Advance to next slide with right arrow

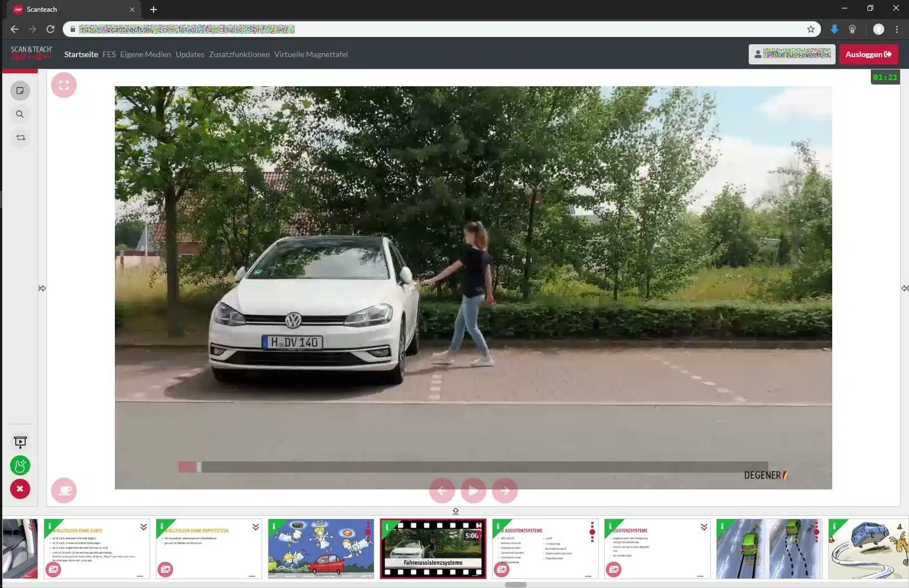pos(505,491)
